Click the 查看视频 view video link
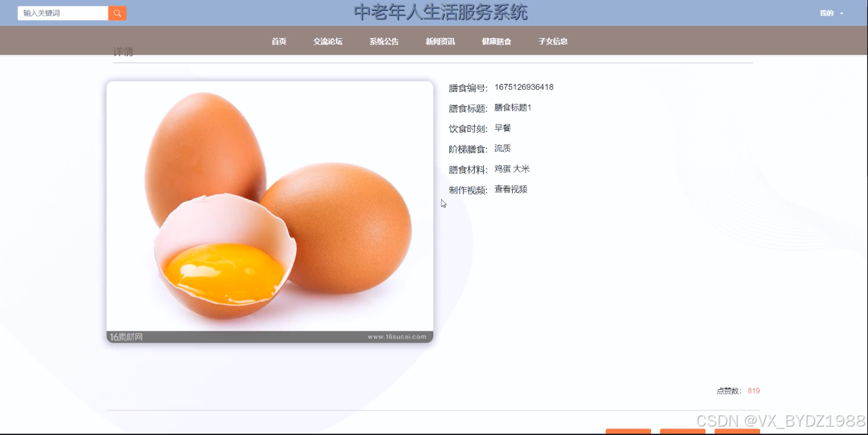 (511, 189)
